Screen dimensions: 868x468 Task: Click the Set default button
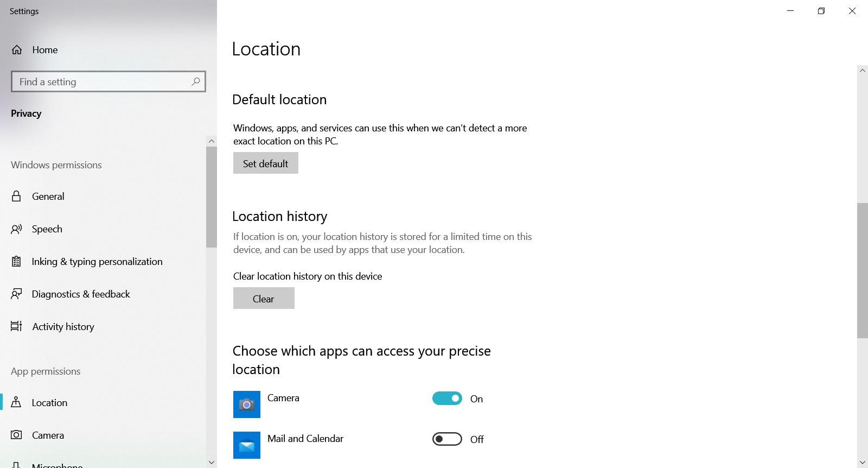coord(266,163)
